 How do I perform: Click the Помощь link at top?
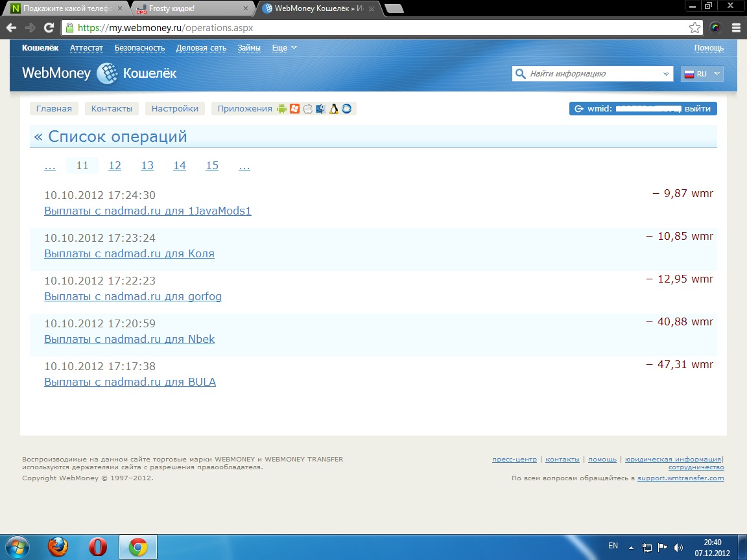coord(709,47)
